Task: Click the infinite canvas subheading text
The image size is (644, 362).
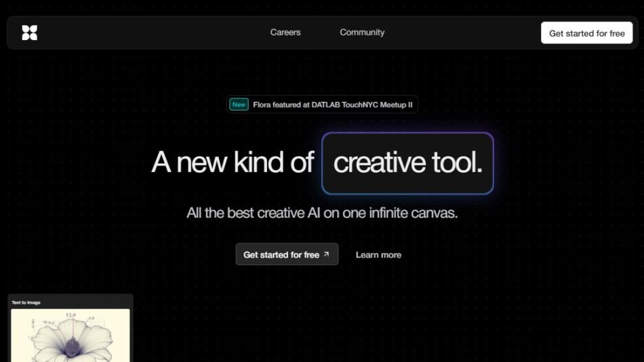Action: (322, 213)
